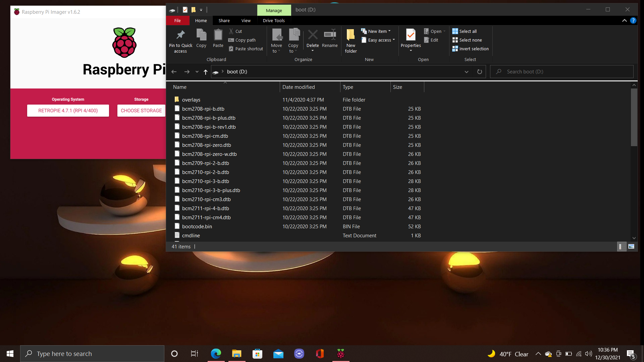Switch to the Share tab
The image size is (644, 362).
[x=224, y=20]
